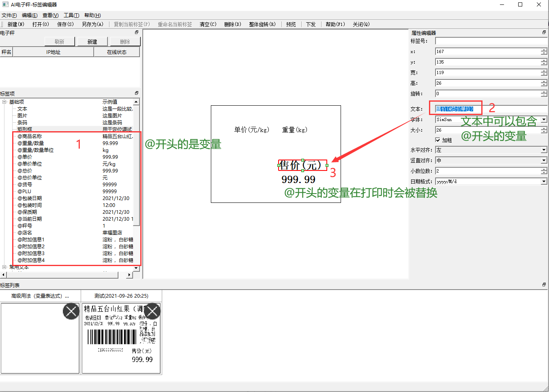Open the 文件(F) menu
The height and width of the screenshot is (392, 549).
[x=9, y=15]
